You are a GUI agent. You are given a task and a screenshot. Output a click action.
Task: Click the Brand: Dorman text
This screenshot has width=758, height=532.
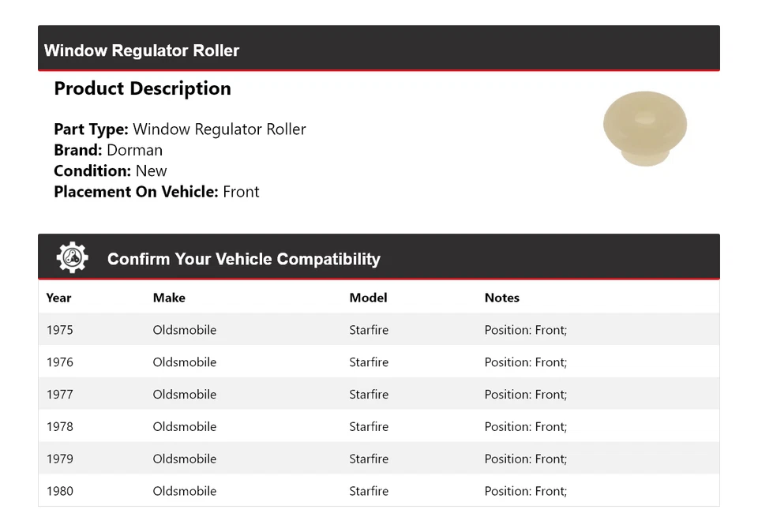point(108,150)
